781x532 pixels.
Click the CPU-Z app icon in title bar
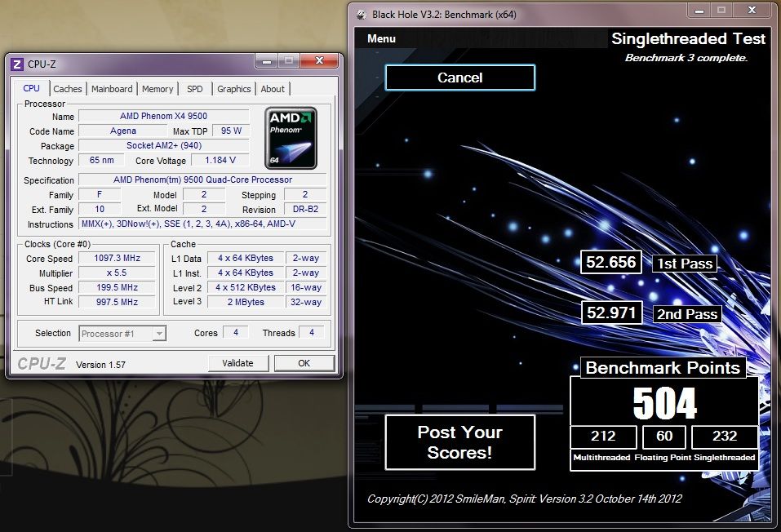[x=17, y=64]
